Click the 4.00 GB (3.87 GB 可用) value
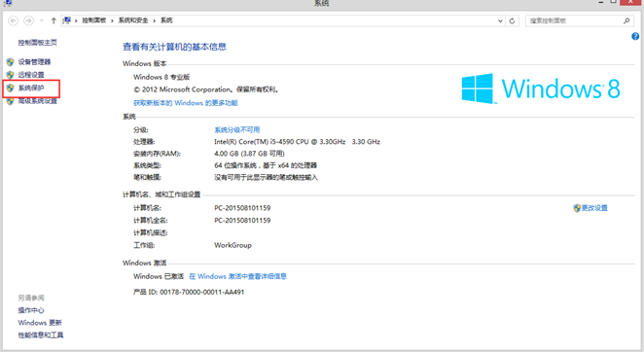This screenshot has width=644, height=352. coord(249,154)
